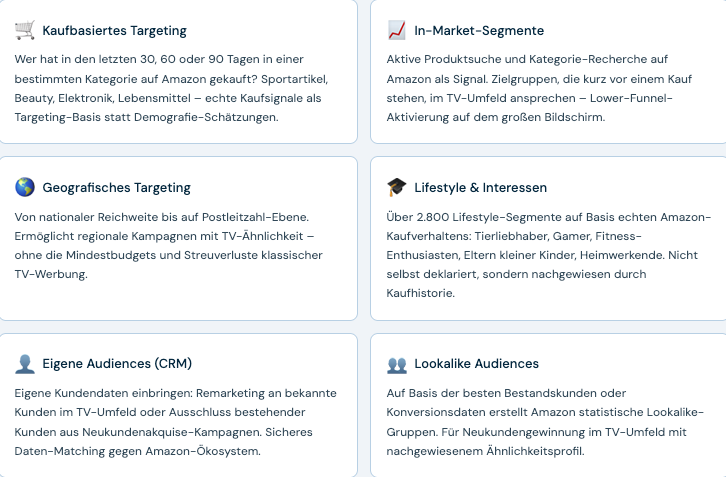Open the Lifestyle & Interessen heading
The width and height of the screenshot is (726, 477).
(481, 188)
